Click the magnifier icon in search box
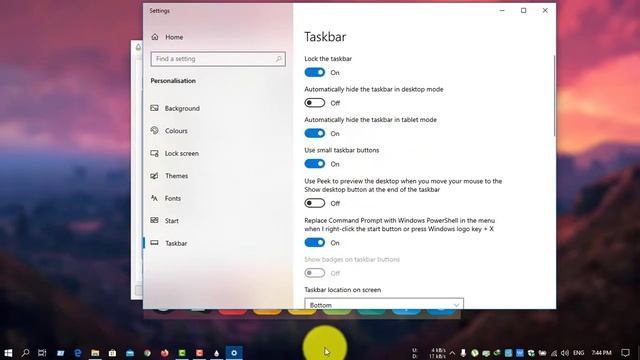The image size is (640, 360). pos(279,59)
